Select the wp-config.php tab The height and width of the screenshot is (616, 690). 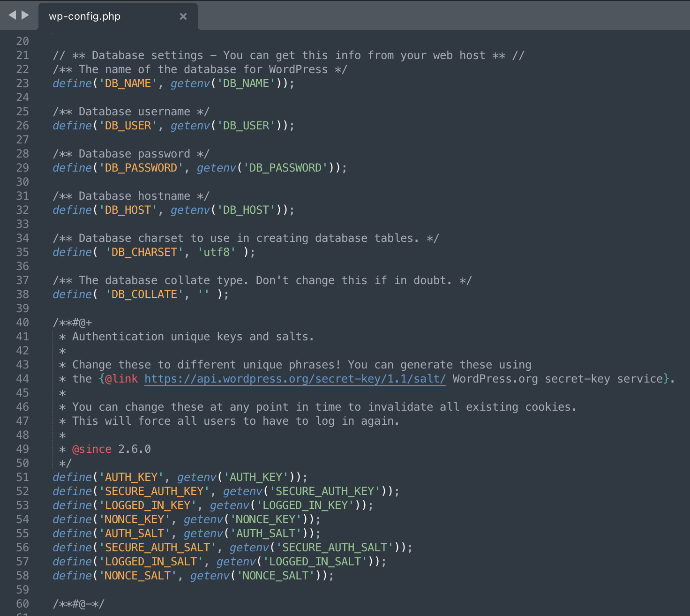coord(84,15)
